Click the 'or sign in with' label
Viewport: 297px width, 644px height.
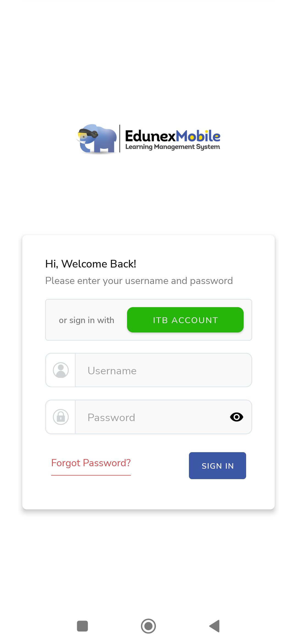[86, 320]
